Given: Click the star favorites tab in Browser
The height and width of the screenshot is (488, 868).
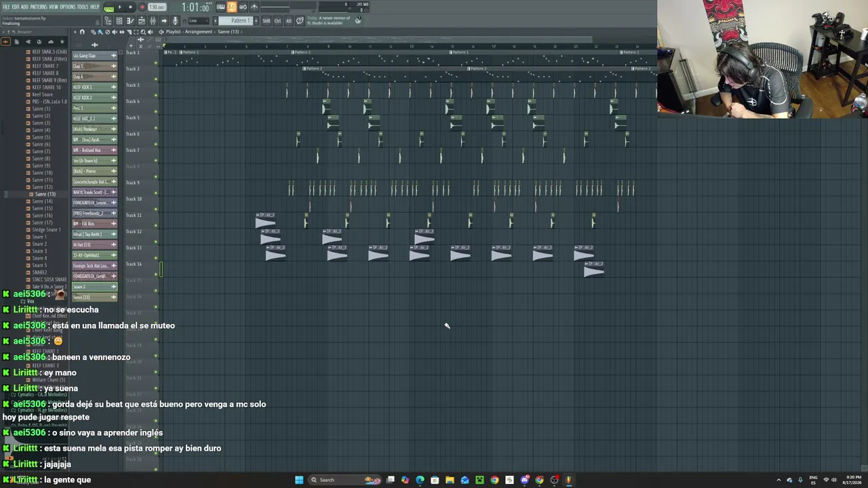Looking at the screenshot, I should [62, 42].
